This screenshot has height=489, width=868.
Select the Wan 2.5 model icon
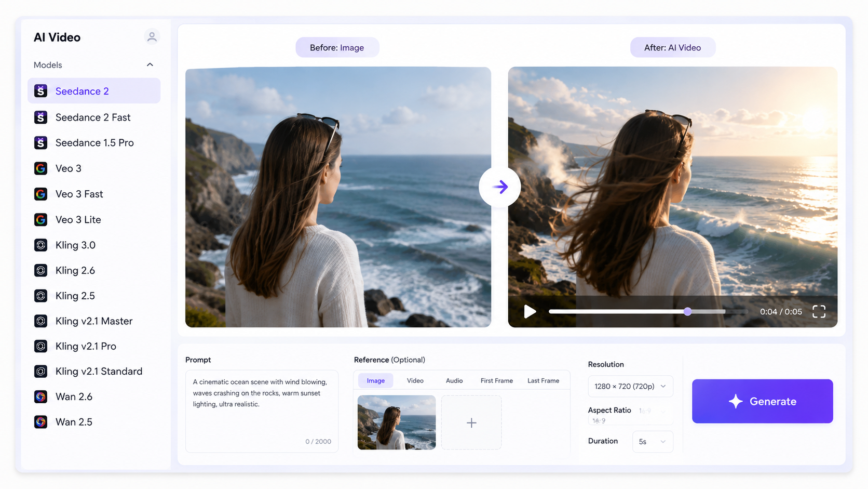[40, 422]
